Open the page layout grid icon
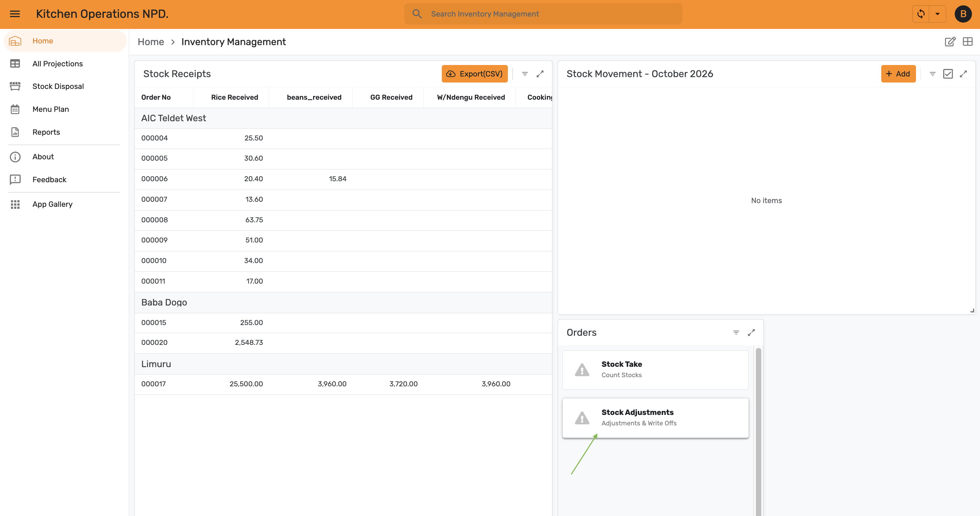The width and height of the screenshot is (980, 516). [968, 42]
